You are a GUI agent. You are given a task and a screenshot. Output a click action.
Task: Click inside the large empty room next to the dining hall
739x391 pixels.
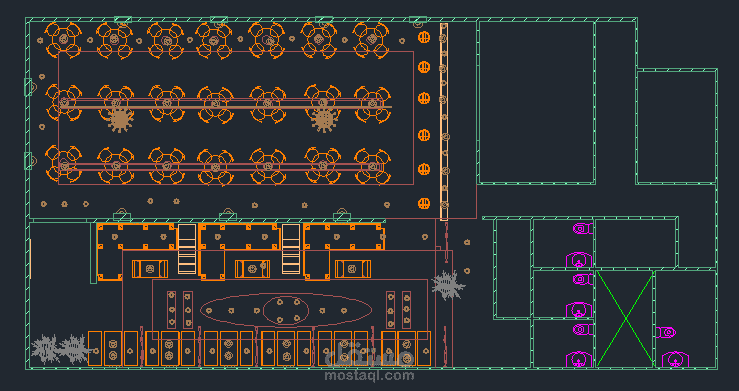536,102
